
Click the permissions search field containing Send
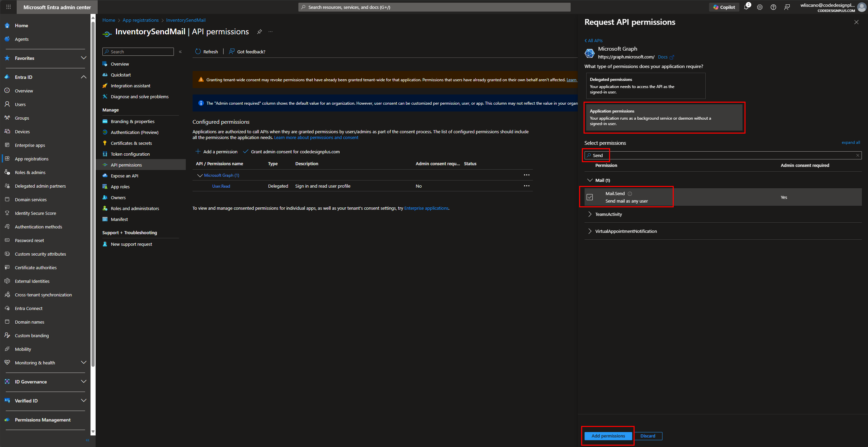[x=723, y=155]
